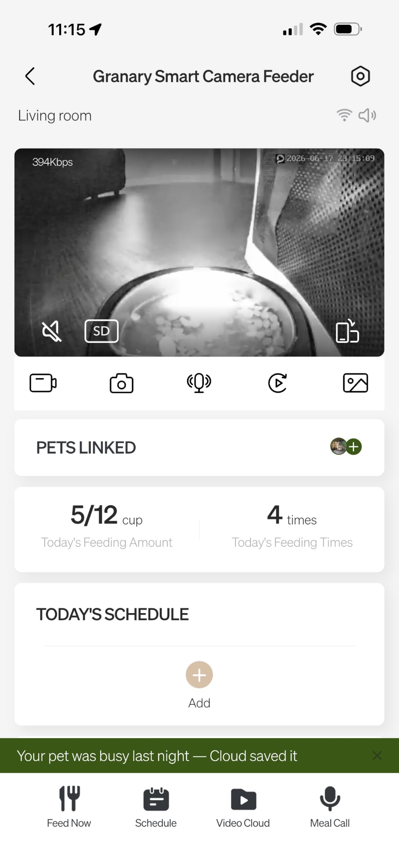The image size is (399, 868).
Task: Take a camera snapshot
Action: [121, 383]
